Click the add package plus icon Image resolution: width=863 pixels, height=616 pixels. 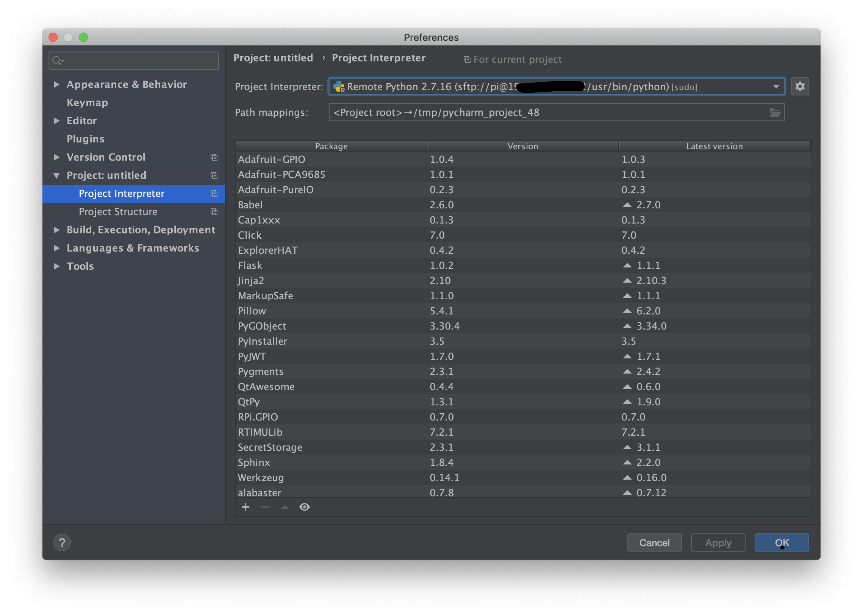click(x=245, y=507)
